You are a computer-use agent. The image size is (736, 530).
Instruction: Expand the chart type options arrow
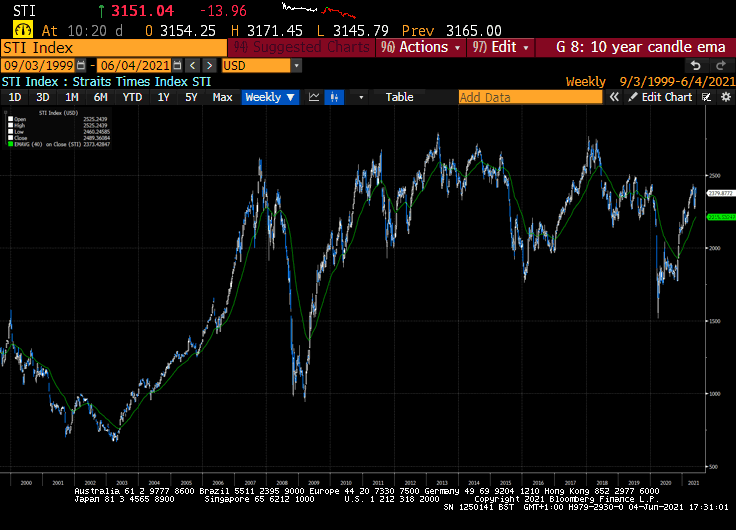coord(361,97)
